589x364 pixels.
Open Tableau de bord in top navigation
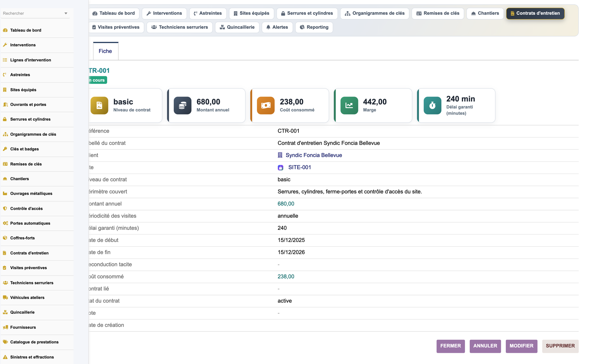click(x=114, y=13)
